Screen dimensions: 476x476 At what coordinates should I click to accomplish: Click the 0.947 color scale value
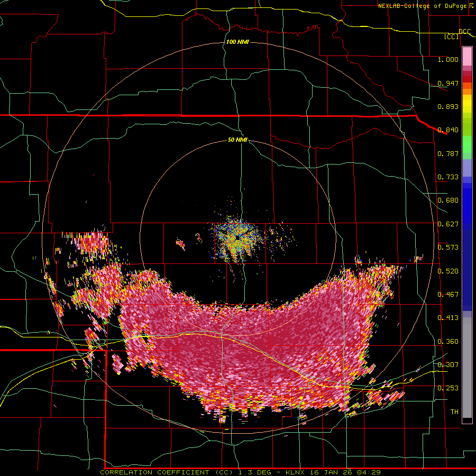tap(448, 83)
